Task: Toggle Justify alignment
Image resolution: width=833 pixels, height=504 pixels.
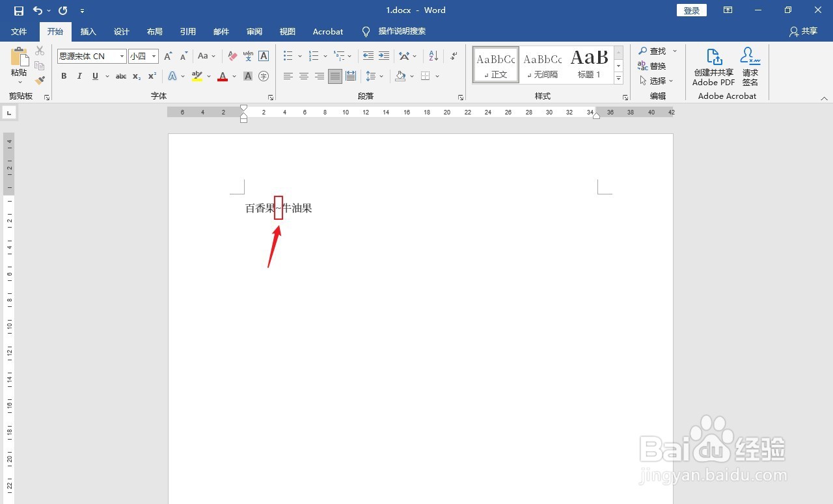Action: click(335, 76)
